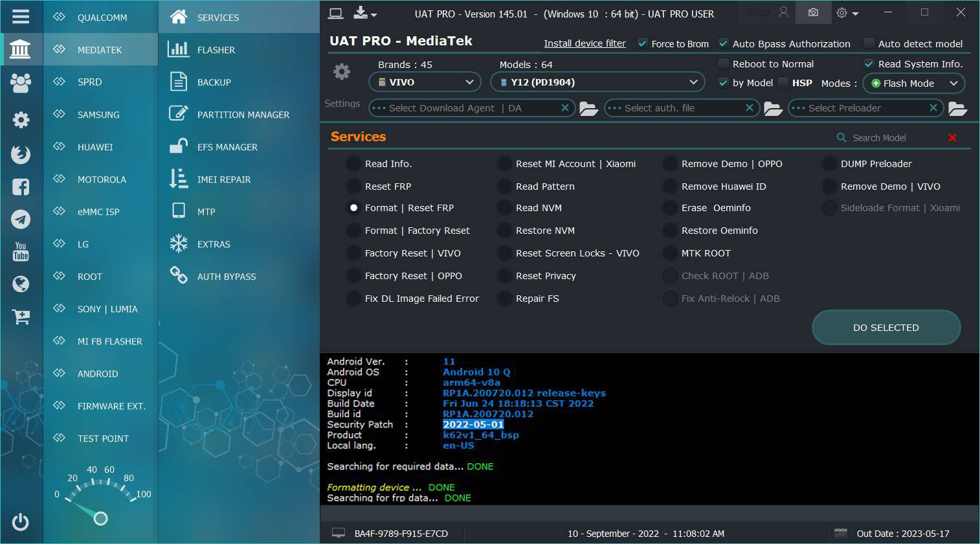This screenshot has width=980, height=544.
Task: Open the Telegram icon in sidebar
Action: (21, 220)
